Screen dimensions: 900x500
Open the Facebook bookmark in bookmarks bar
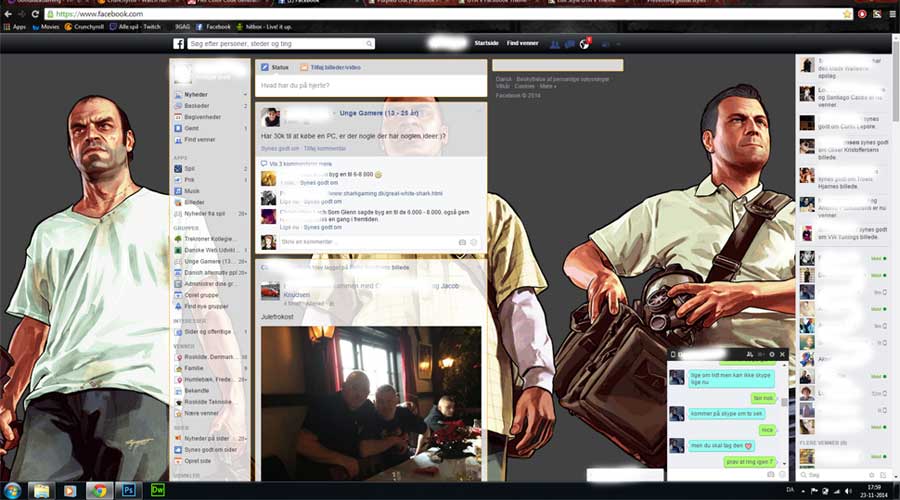pyautogui.click(x=214, y=27)
